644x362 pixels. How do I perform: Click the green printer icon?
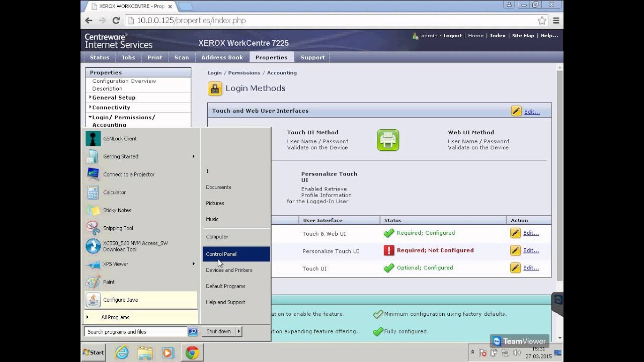[x=388, y=140]
